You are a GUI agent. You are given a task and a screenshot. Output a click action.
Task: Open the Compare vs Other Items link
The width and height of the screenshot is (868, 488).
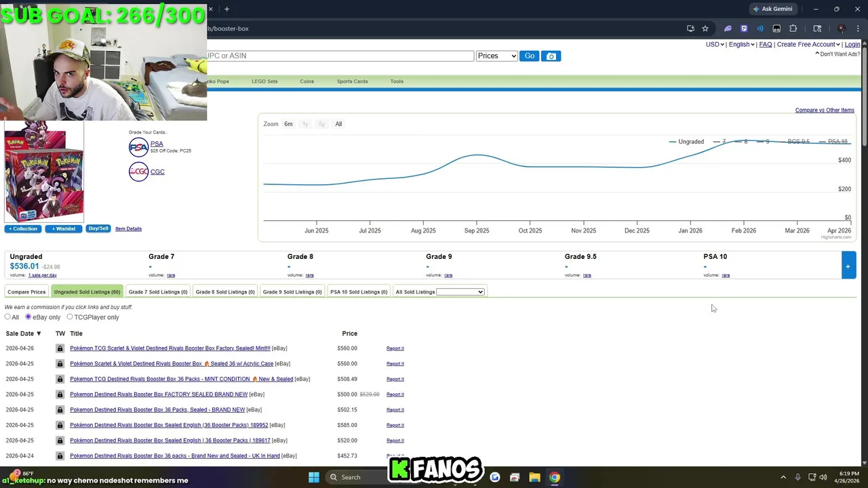click(825, 110)
